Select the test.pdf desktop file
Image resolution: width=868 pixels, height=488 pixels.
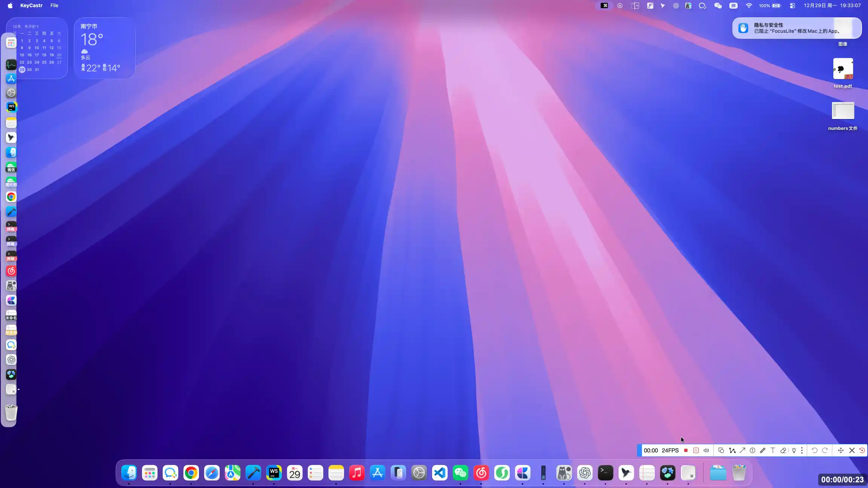point(843,69)
